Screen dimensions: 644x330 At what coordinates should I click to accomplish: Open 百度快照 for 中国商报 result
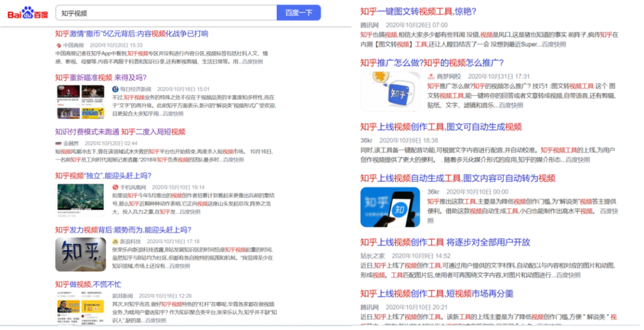tap(253, 61)
